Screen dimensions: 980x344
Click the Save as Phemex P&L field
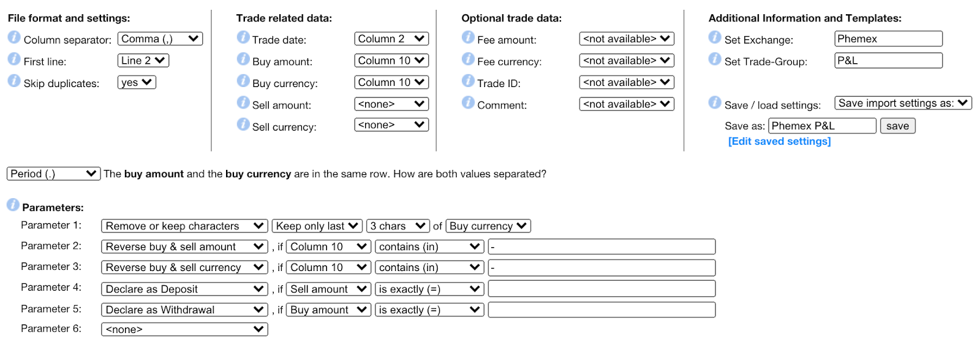click(822, 126)
